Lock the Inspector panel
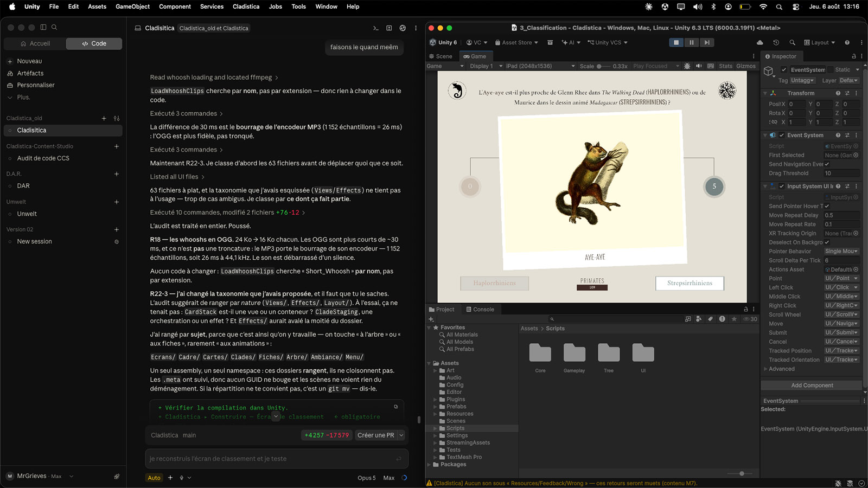The image size is (868, 488). pos(854,56)
